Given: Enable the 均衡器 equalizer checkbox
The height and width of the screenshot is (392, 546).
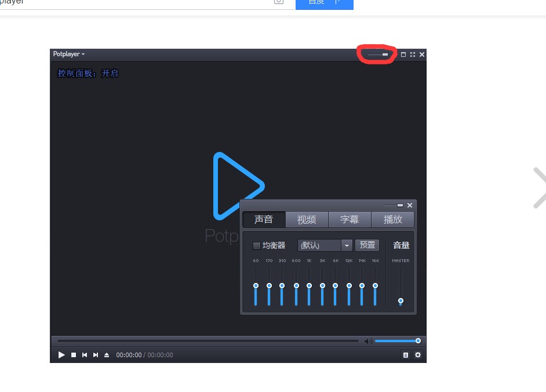Looking at the screenshot, I should (257, 245).
